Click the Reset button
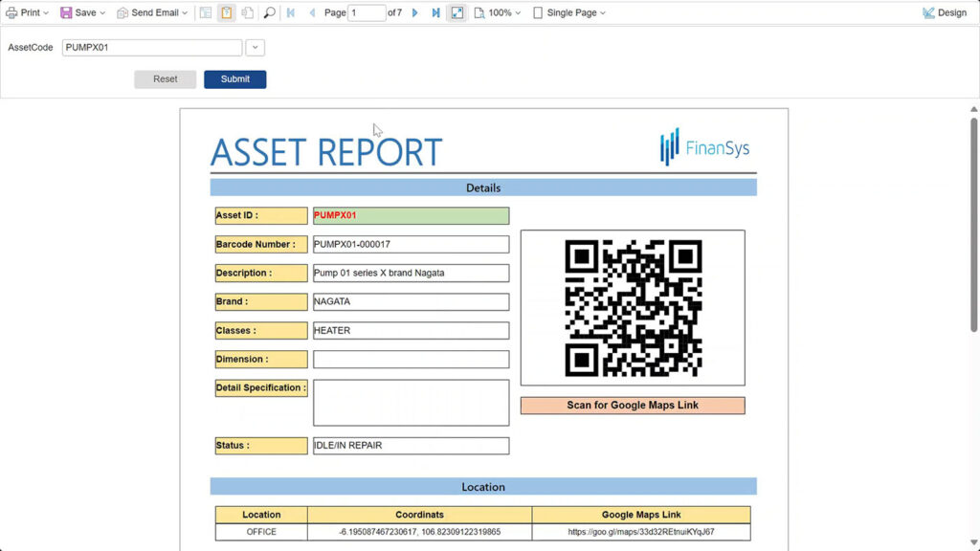The height and width of the screenshot is (551, 980). pos(165,79)
